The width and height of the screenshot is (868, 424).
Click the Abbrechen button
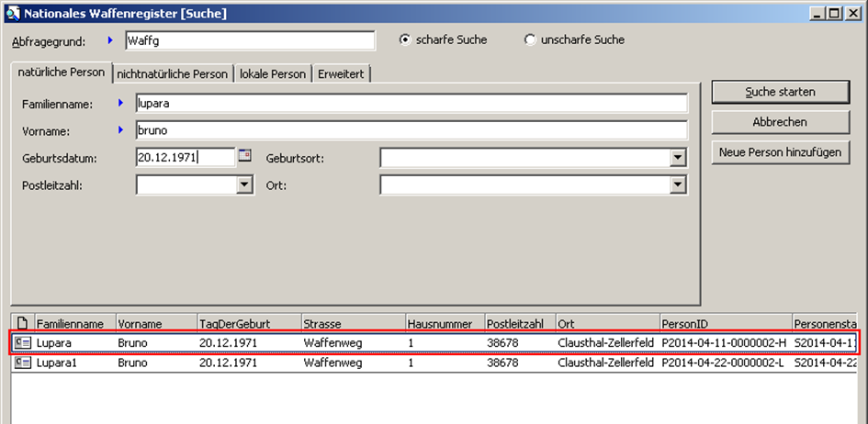pos(780,122)
